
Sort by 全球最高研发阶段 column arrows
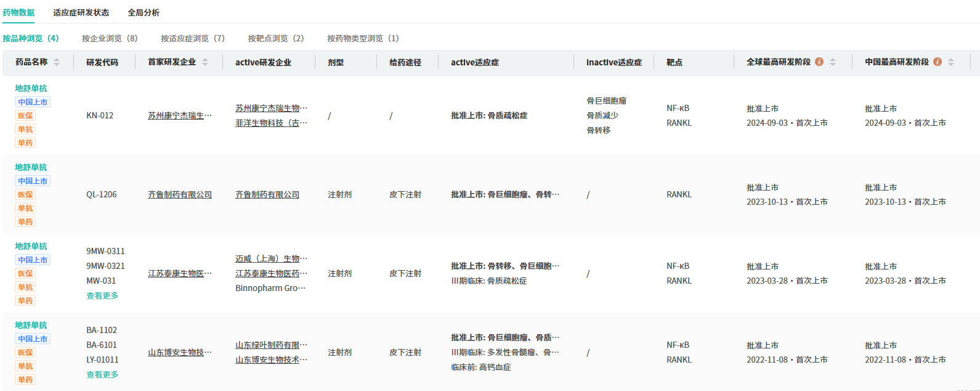coord(833,62)
